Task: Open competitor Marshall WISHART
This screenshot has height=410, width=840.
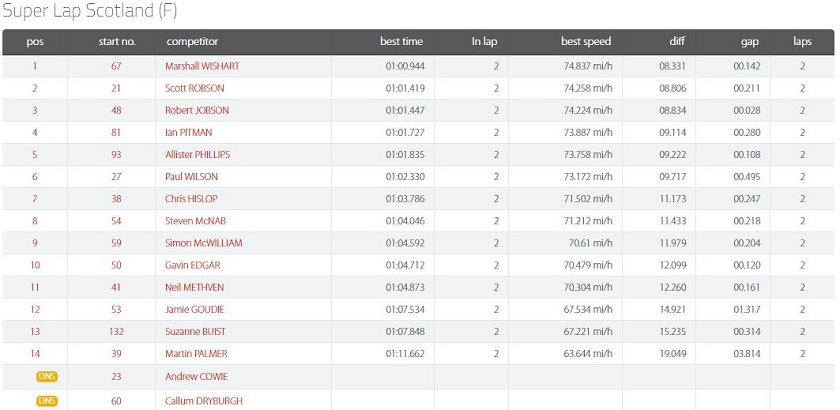Action: coord(202,66)
